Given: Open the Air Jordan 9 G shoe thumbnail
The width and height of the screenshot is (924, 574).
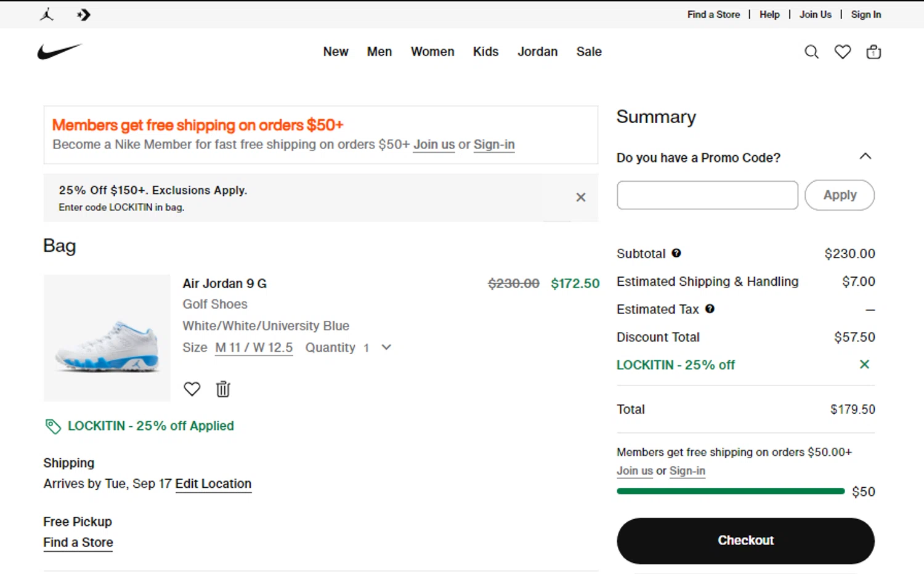Looking at the screenshot, I should 107,338.
